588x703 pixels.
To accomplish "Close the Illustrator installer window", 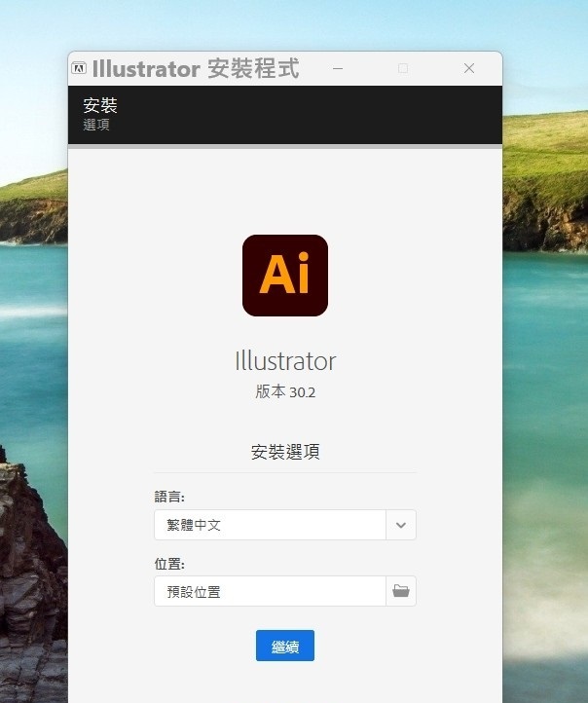I will pos(469,68).
